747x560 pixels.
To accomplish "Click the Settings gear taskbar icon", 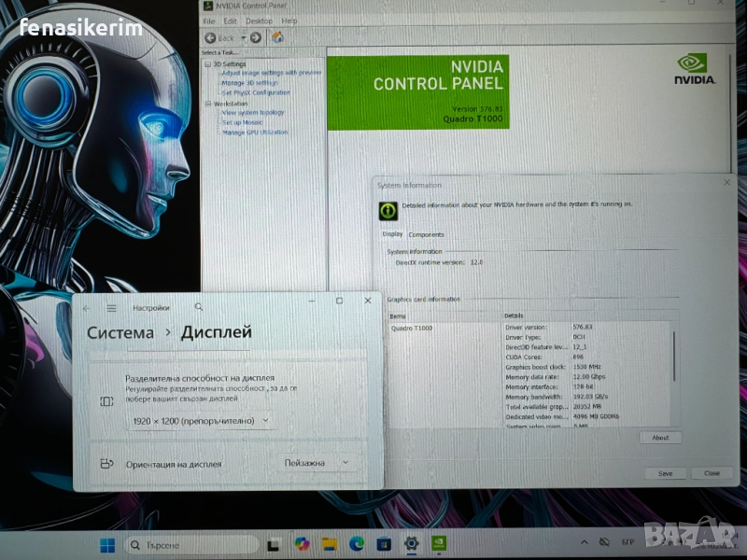I will click(x=412, y=543).
